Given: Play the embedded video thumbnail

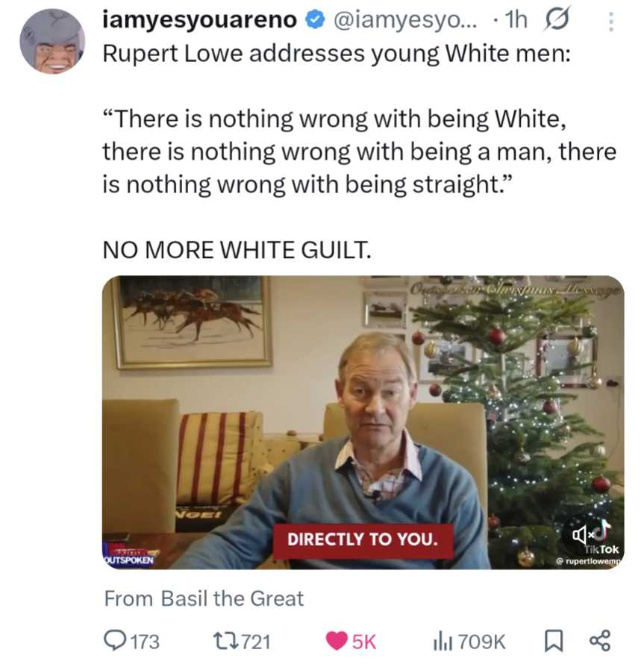Looking at the screenshot, I should [363, 422].
